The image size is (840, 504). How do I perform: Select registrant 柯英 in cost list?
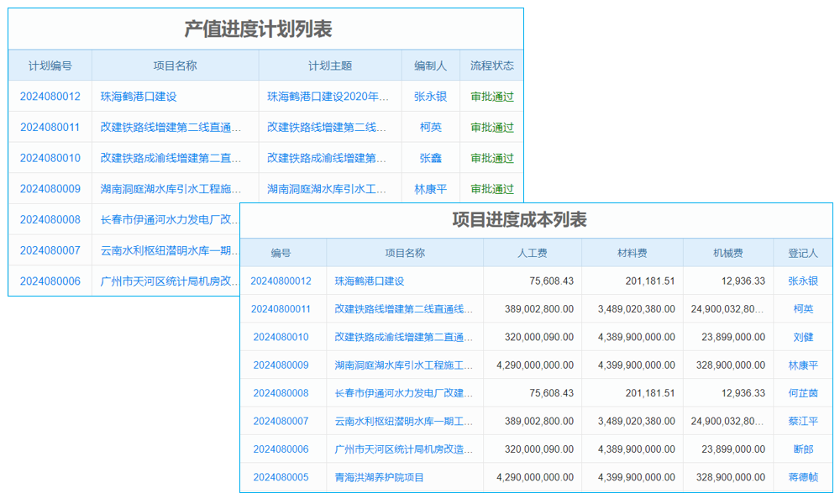pyautogui.click(x=802, y=309)
